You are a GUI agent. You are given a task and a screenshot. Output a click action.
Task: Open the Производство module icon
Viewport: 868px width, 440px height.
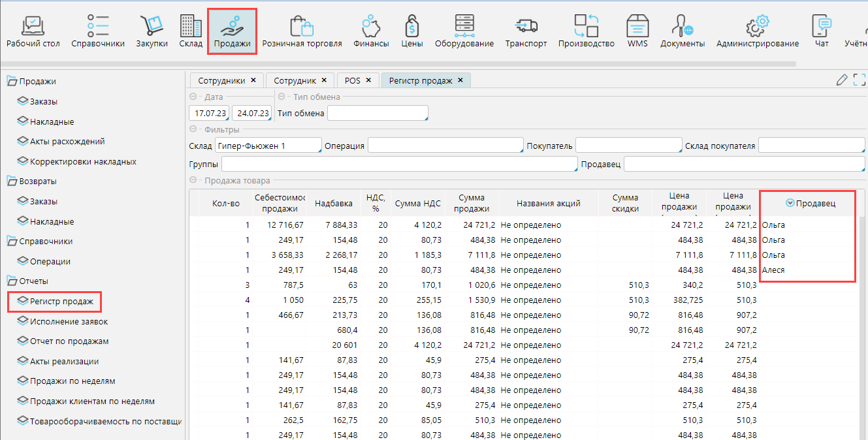pos(586,31)
